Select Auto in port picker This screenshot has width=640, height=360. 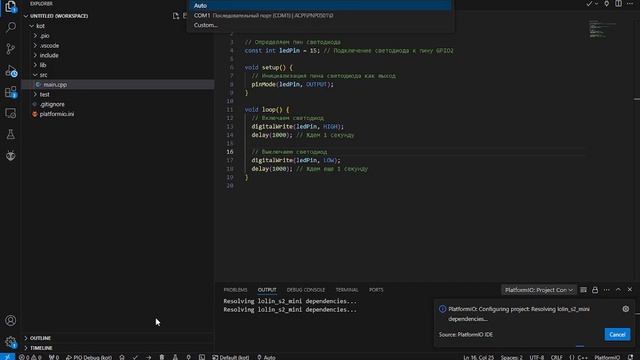pos(320,5)
